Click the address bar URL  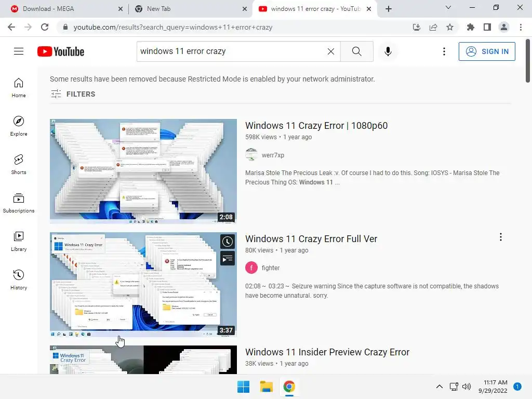(172, 27)
